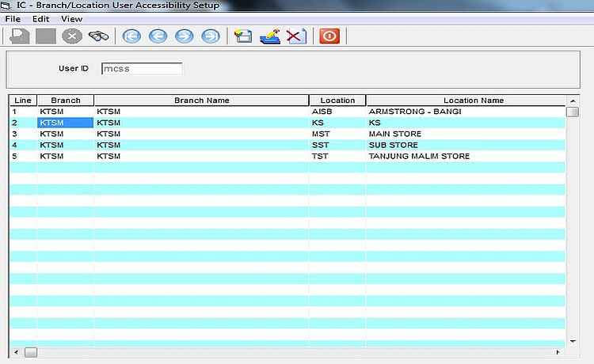Open the File menu
Screen dimensions: 594x364
click(13, 18)
